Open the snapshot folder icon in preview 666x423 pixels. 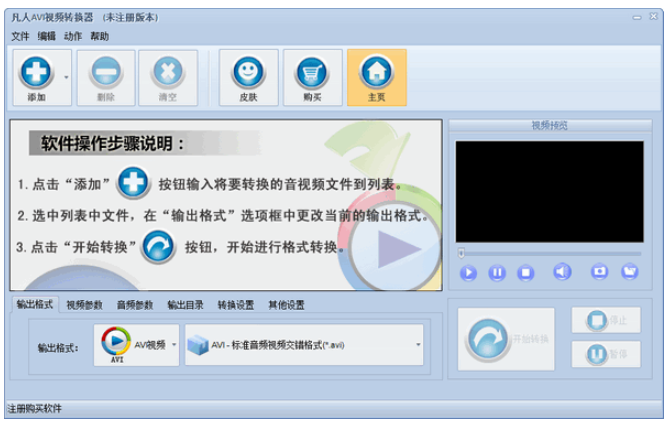(629, 271)
